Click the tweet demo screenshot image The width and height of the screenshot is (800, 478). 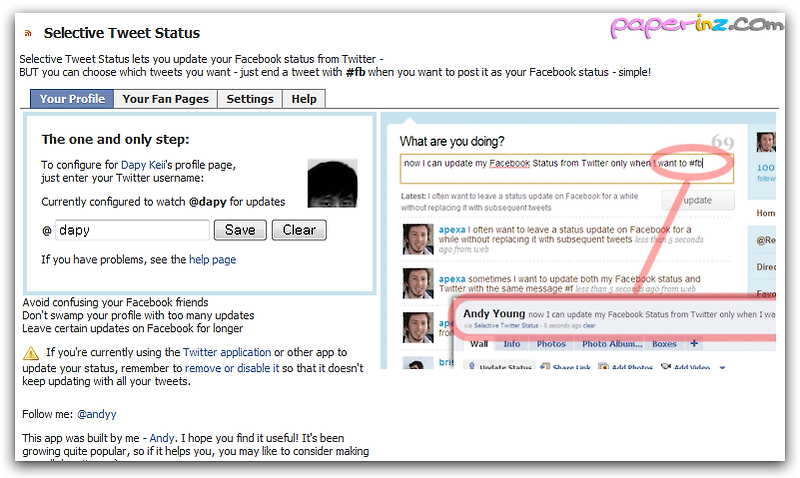coord(578,241)
